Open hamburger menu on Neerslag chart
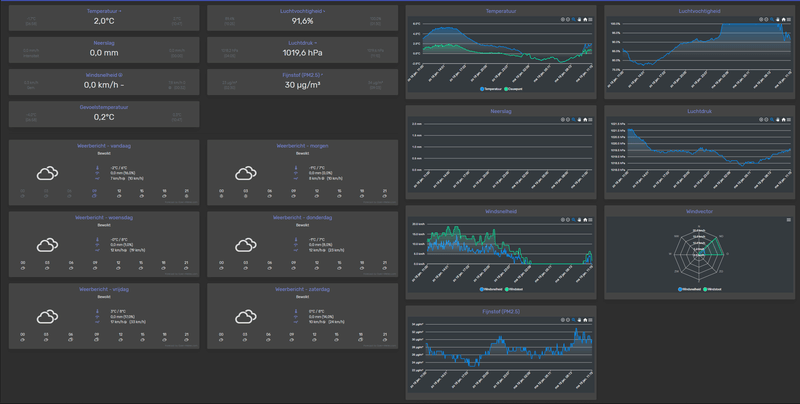800x404 pixels. click(x=590, y=119)
